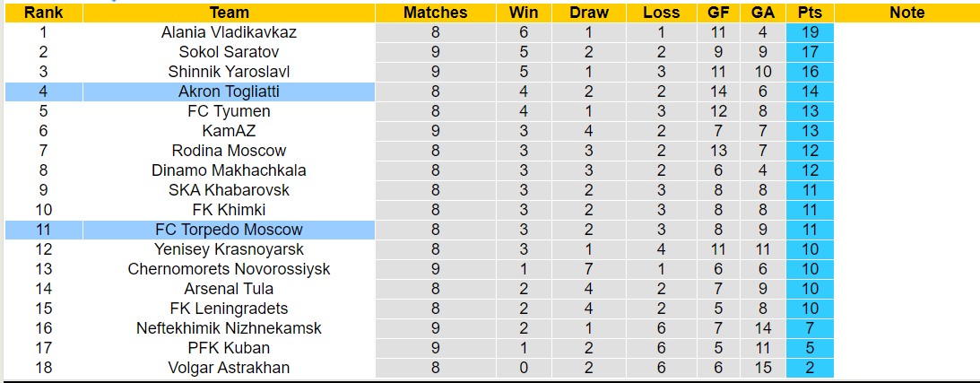Open the FC Torpedo Moscow team
980x383 pixels.
(229, 230)
